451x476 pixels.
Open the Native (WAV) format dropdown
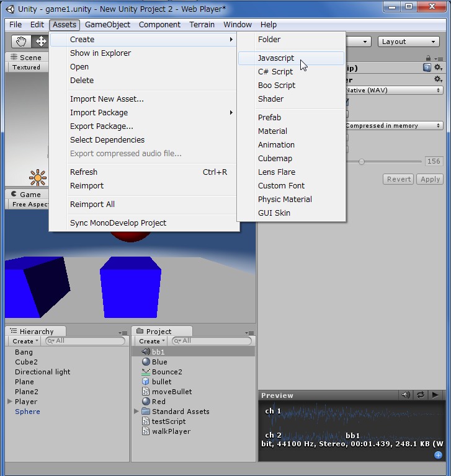click(x=394, y=90)
